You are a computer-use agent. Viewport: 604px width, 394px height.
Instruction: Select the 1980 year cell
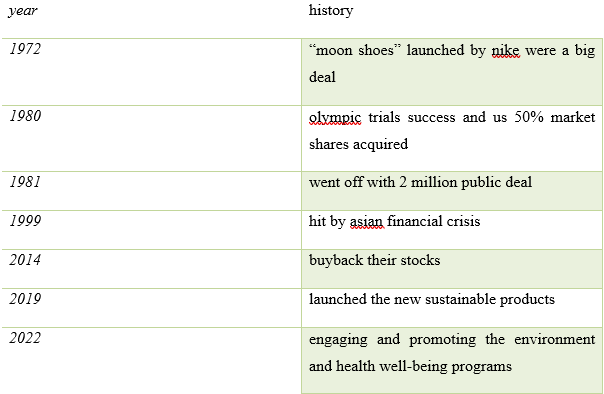coord(151,138)
